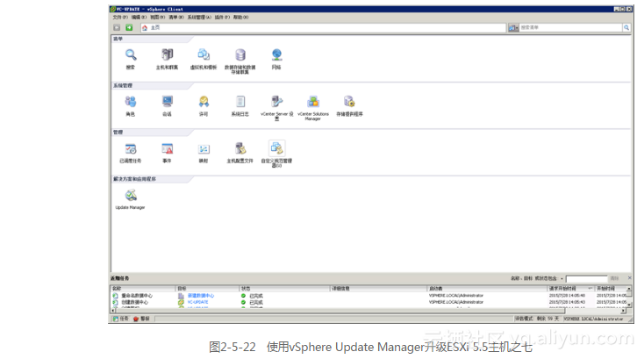
Task: Close the recent tasks panel
Action: pyautogui.click(x=630, y=278)
